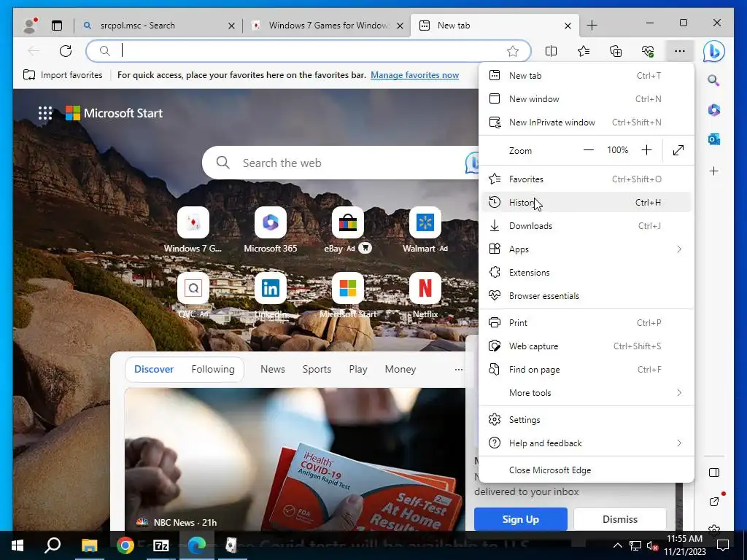Click the Dismiss button
Screen dimensions: 747x560
620,519
